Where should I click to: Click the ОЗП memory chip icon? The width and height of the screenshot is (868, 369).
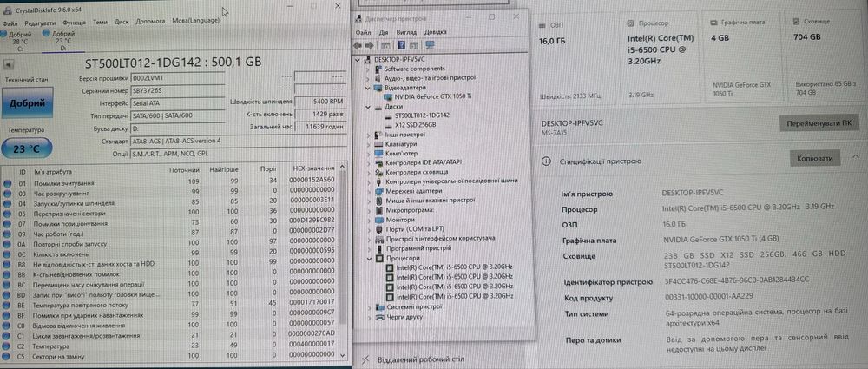(542, 24)
